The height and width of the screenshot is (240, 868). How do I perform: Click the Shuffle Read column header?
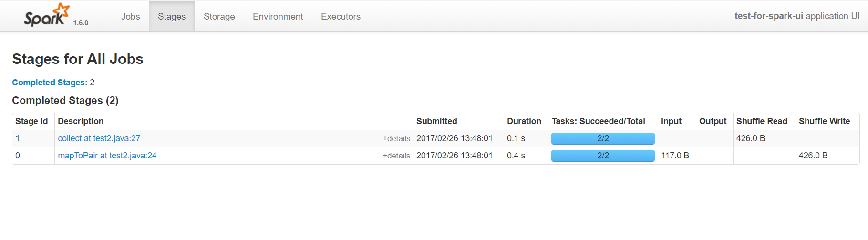coord(762,121)
